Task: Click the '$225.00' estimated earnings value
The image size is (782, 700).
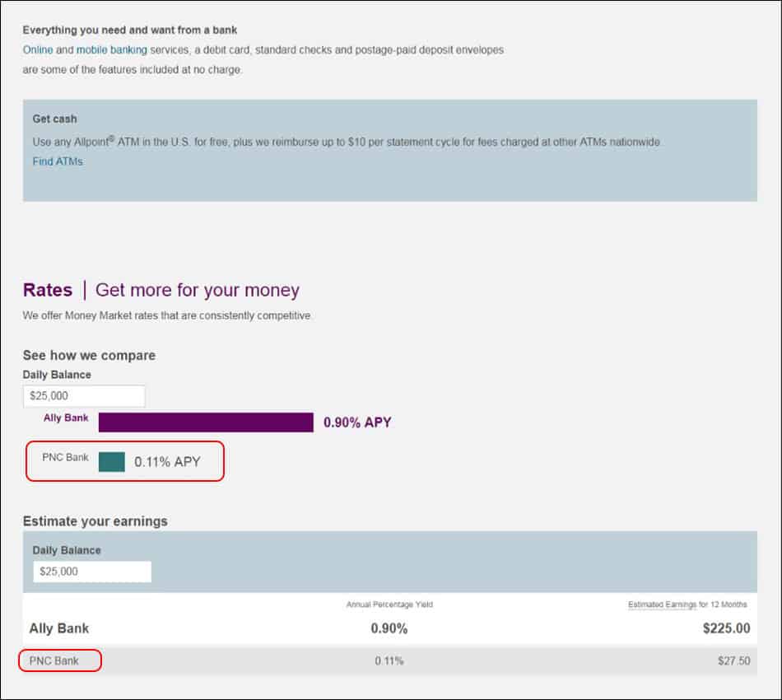Action: [726, 628]
